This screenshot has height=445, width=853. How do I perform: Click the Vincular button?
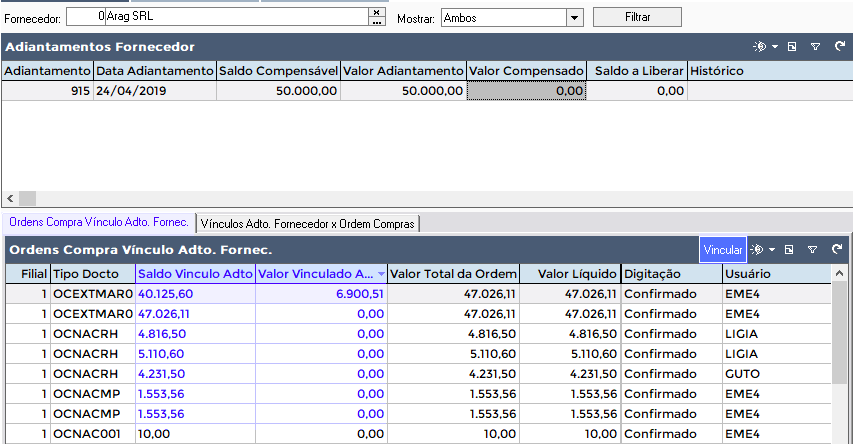722,250
